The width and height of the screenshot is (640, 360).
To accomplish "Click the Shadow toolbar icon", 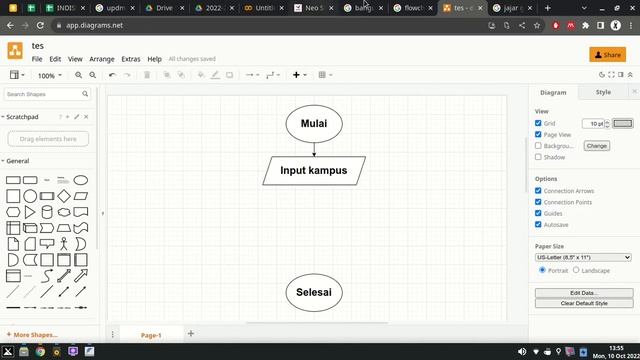I will coord(229,75).
